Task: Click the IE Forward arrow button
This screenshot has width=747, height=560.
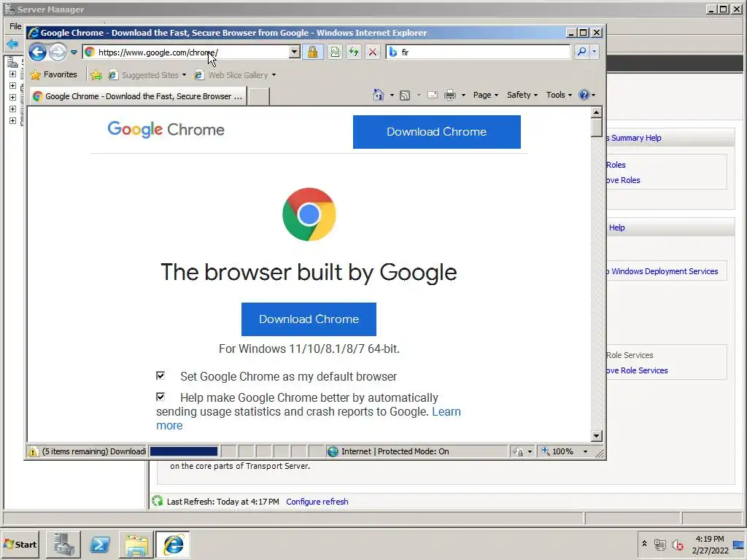Action: click(58, 52)
